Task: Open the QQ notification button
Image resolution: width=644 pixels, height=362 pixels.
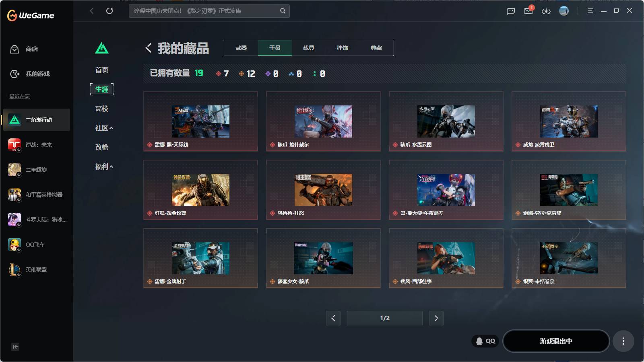Action: pos(485,341)
